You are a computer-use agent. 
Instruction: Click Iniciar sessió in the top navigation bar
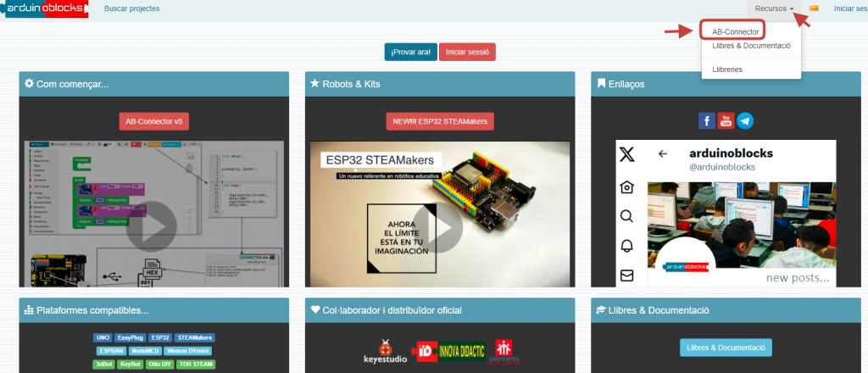click(x=851, y=8)
